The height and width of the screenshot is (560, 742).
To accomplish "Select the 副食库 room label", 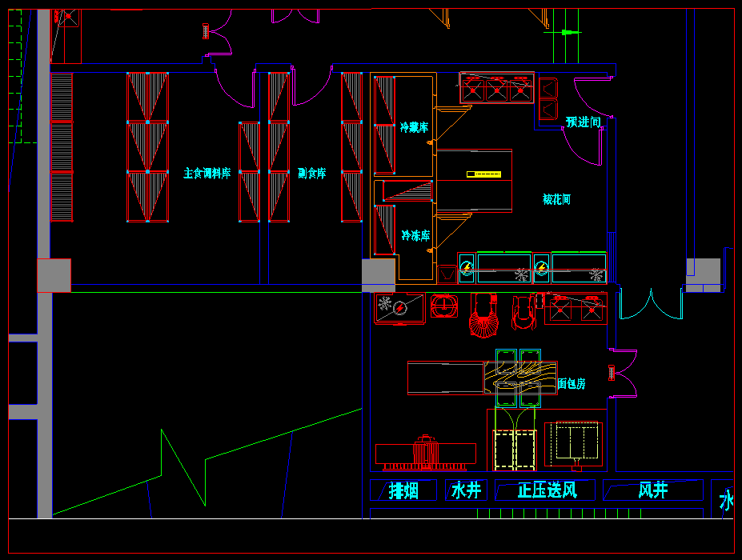I will (x=311, y=173).
